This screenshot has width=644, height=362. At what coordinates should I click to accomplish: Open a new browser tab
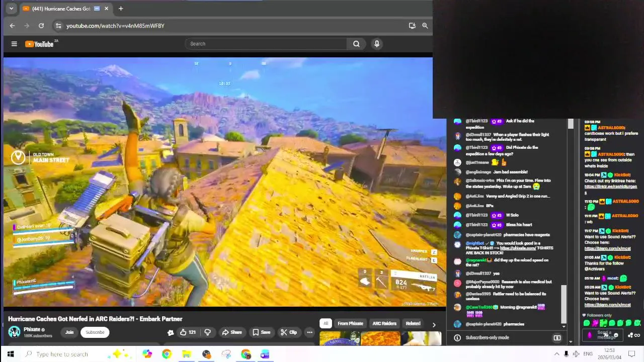tap(121, 9)
